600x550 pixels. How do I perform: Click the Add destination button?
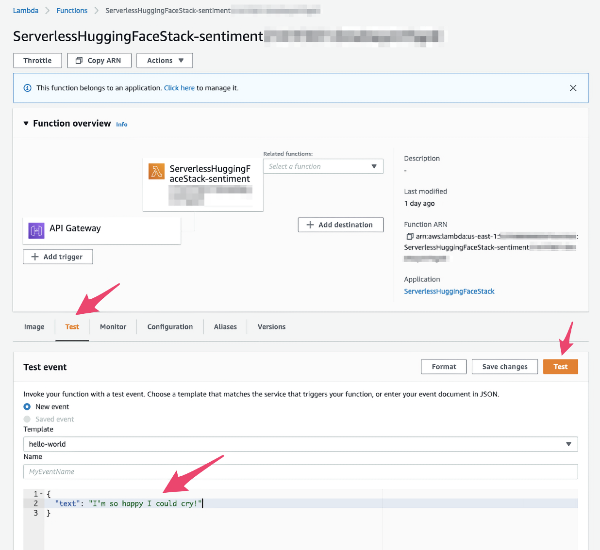tap(341, 225)
